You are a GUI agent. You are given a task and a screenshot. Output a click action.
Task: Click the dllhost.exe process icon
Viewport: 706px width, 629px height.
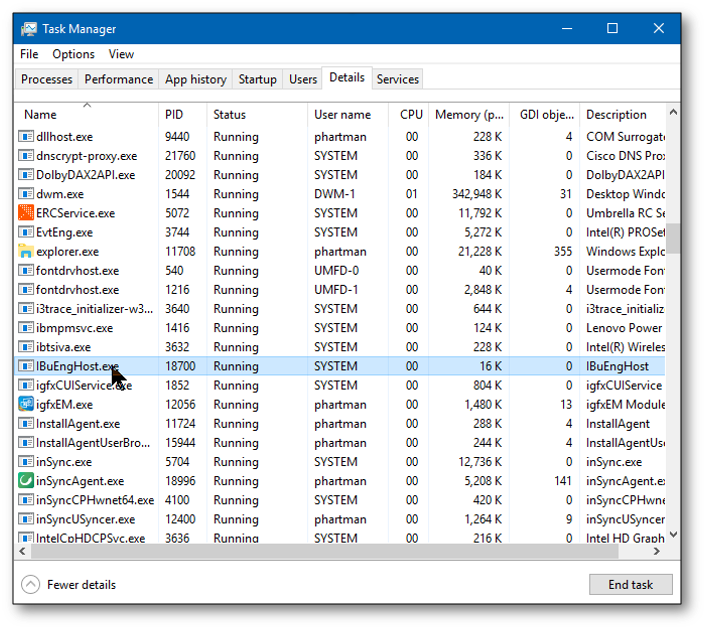27,137
